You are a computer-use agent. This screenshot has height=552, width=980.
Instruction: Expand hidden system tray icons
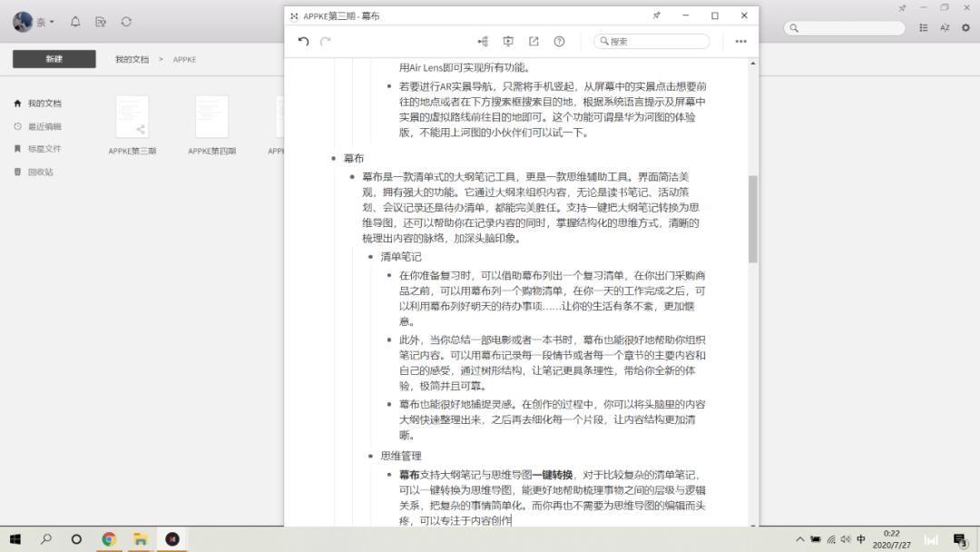click(x=800, y=537)
